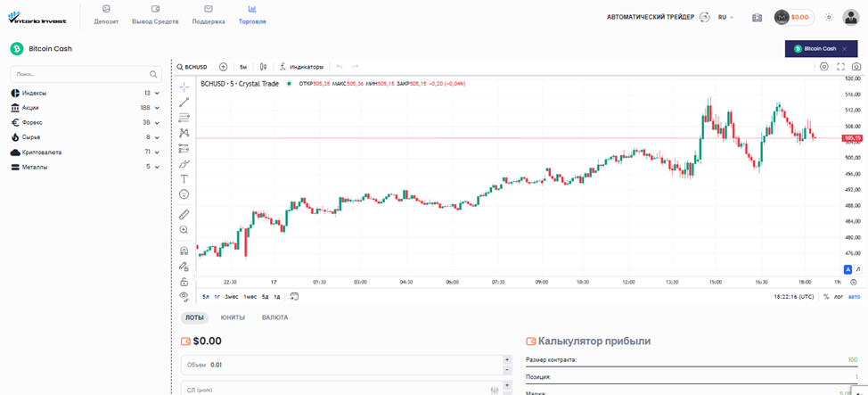The height and width of the screenshot is (395, 868).
Task: Toggle лог logarithmic scale
Action: coord(839,296)
